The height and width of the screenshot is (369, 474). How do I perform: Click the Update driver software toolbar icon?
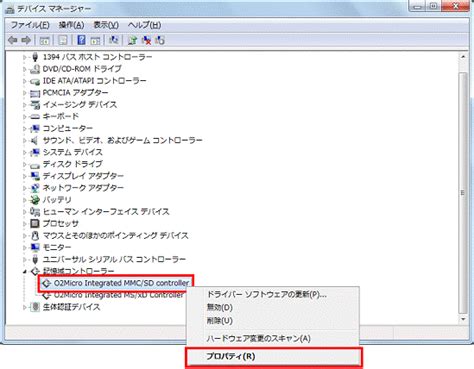132,40
